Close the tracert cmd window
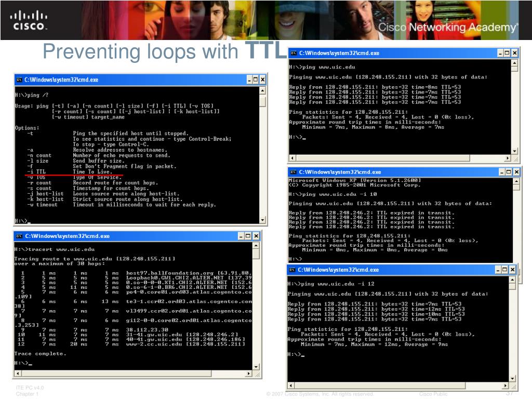Viewport: 532px width, 399px height. point(256,236)
